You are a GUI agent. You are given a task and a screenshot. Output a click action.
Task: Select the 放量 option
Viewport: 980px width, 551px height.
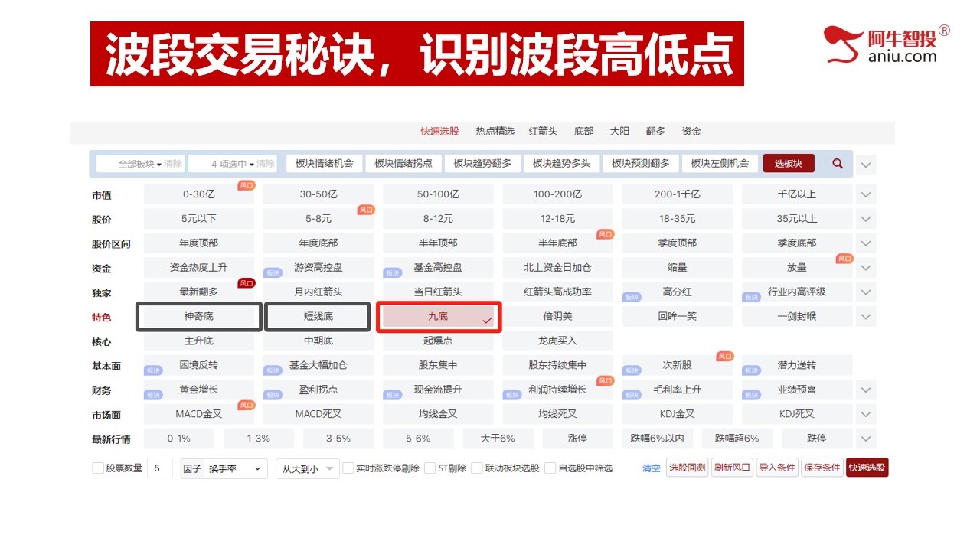797,268
